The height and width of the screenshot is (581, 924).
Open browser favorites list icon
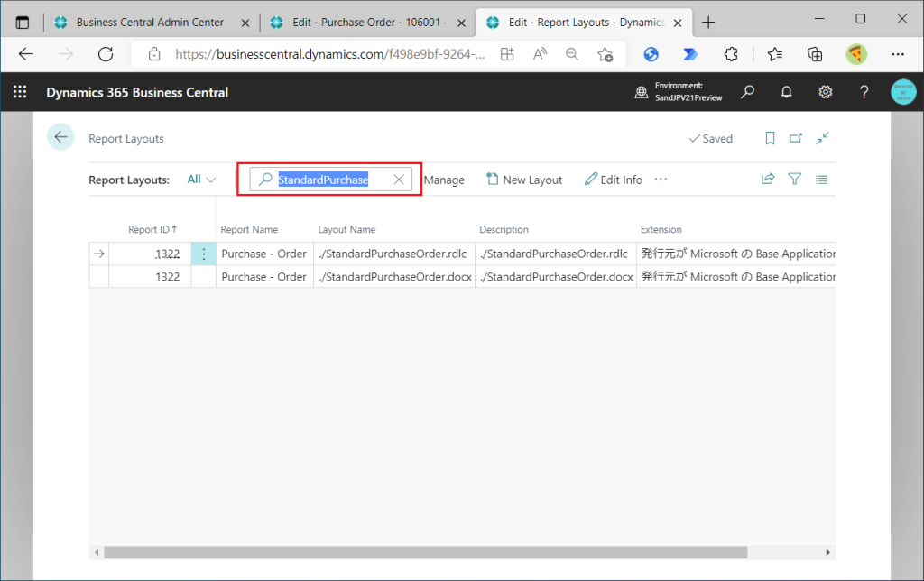click(774, 54)
